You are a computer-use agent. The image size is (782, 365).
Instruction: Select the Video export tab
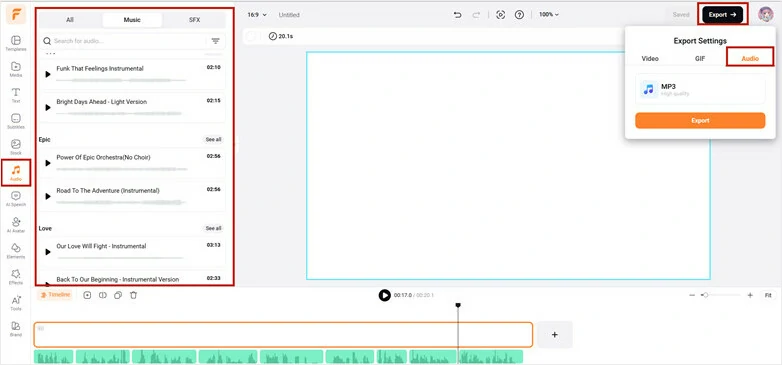point(650,58)
